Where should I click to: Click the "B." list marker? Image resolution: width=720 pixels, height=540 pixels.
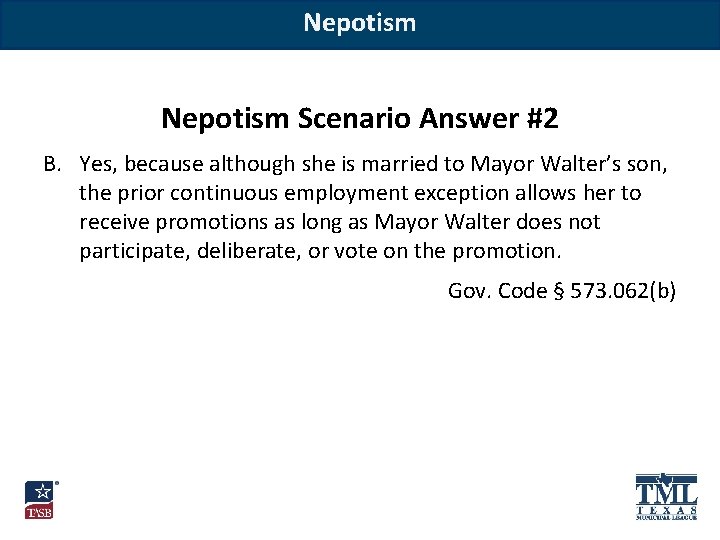[55, 162]
